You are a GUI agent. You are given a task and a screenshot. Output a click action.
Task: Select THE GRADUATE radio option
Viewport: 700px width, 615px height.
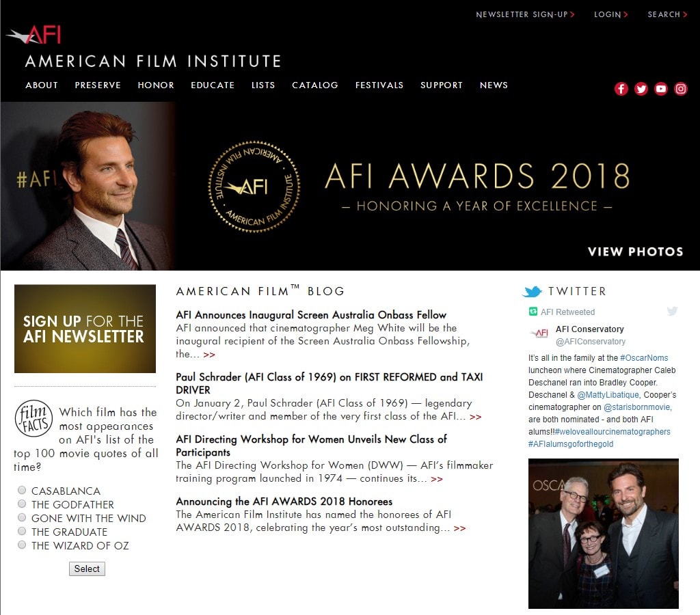(x=21, y=531)
